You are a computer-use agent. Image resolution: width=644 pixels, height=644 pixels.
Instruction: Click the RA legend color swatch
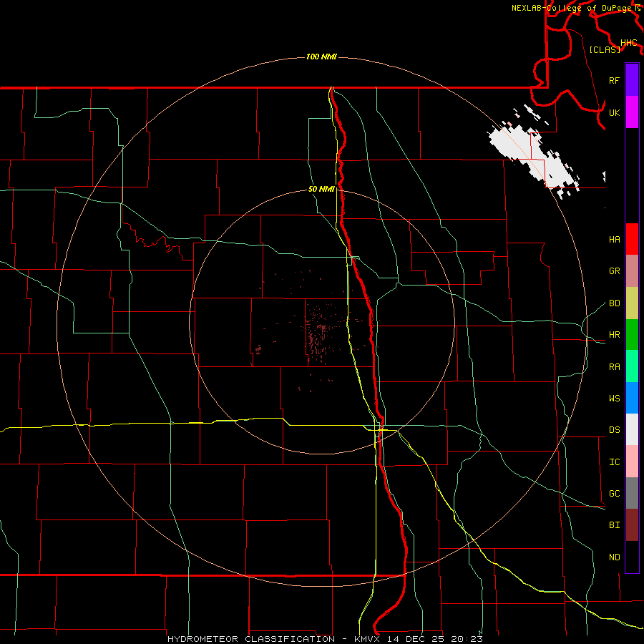click(632, 366)
